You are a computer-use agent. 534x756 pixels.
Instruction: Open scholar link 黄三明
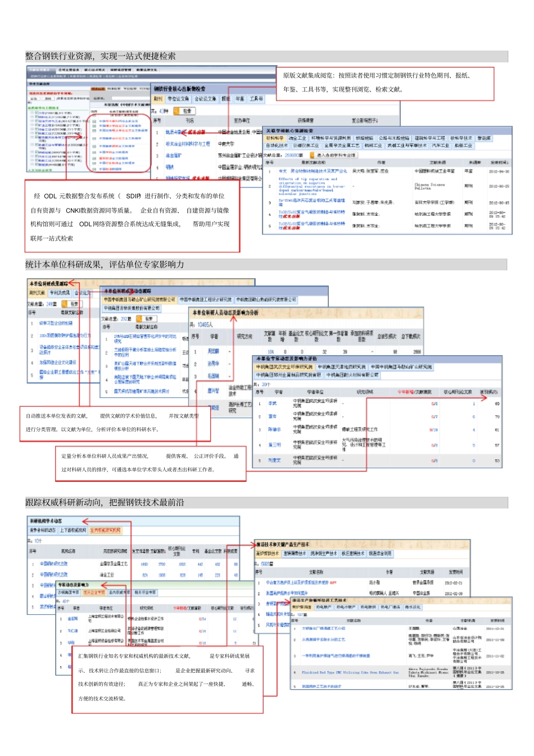coord(274,444)
